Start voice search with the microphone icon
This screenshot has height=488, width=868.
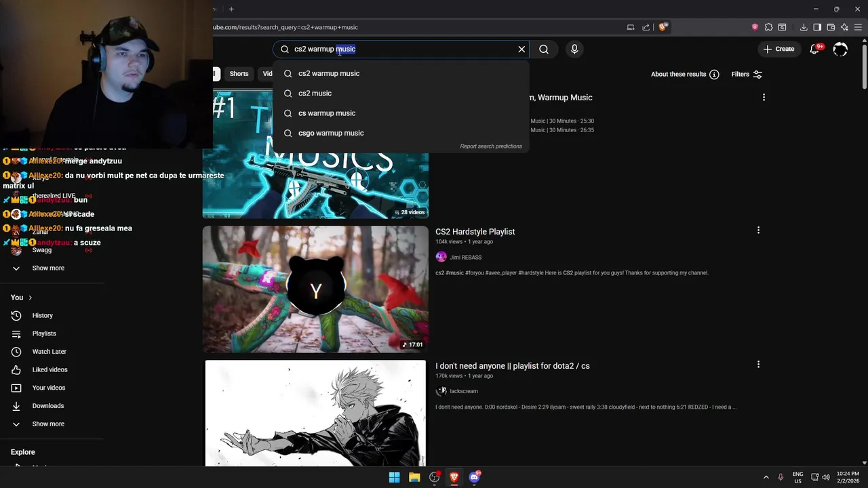574,49
